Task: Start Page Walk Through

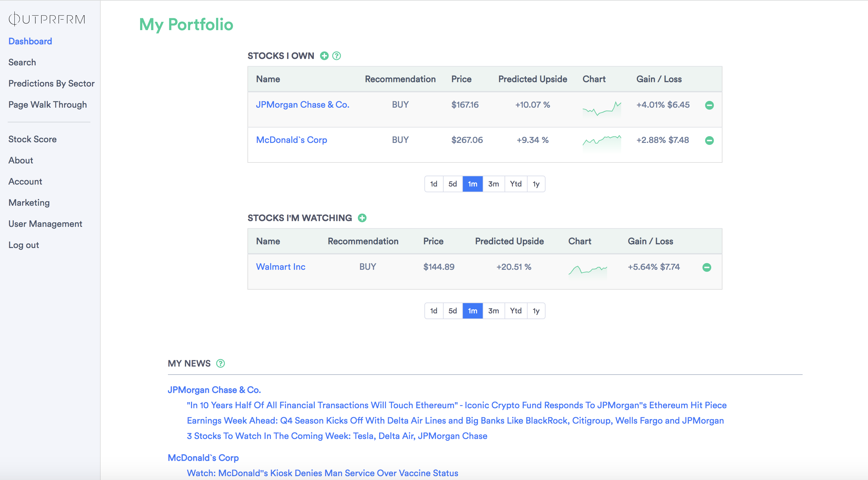Action: (47, 105)
